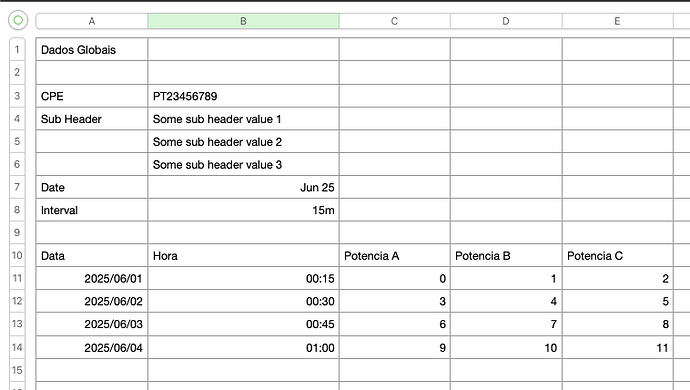
Task: Select highlighted column B header
Action: pos(243,21)
